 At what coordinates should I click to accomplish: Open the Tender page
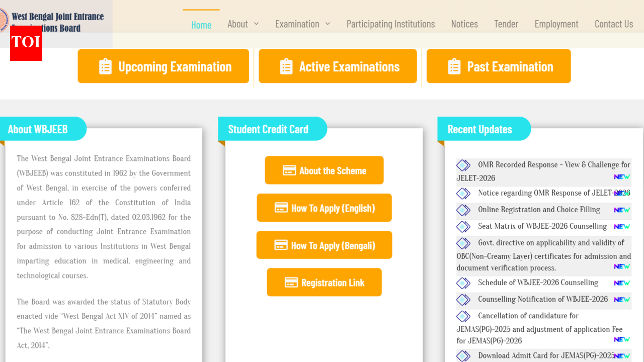[x=506, y=24]
